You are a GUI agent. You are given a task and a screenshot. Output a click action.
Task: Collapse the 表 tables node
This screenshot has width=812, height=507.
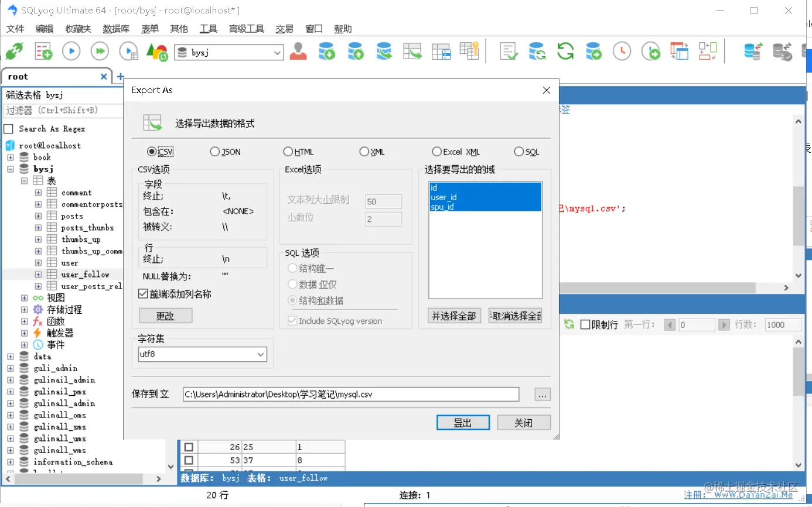[x=25, y=181]
